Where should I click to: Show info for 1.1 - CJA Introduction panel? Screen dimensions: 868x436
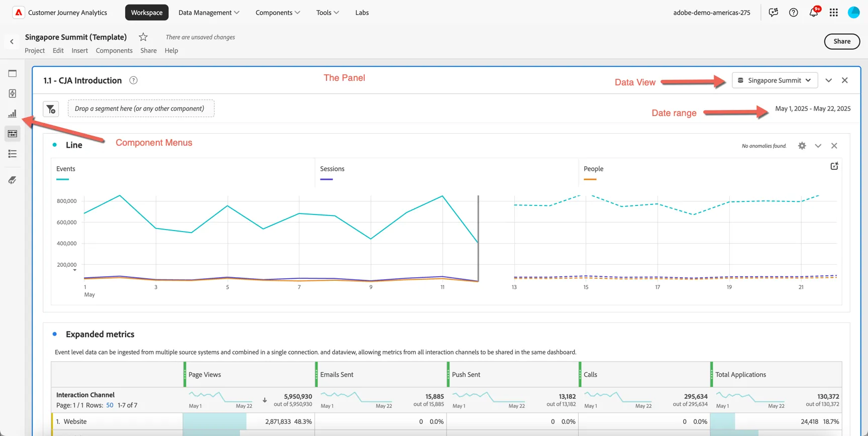[x=134, y=80]
